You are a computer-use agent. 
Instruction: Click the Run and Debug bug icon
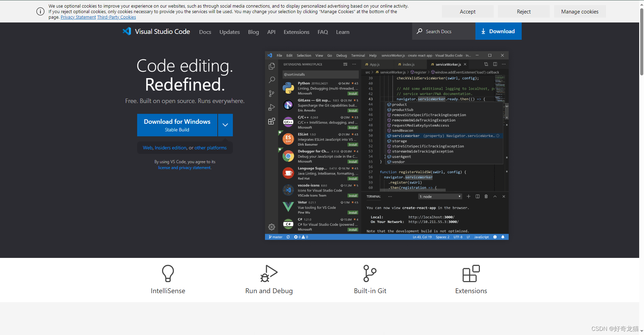pyautogui.click(x=269, y=273)
